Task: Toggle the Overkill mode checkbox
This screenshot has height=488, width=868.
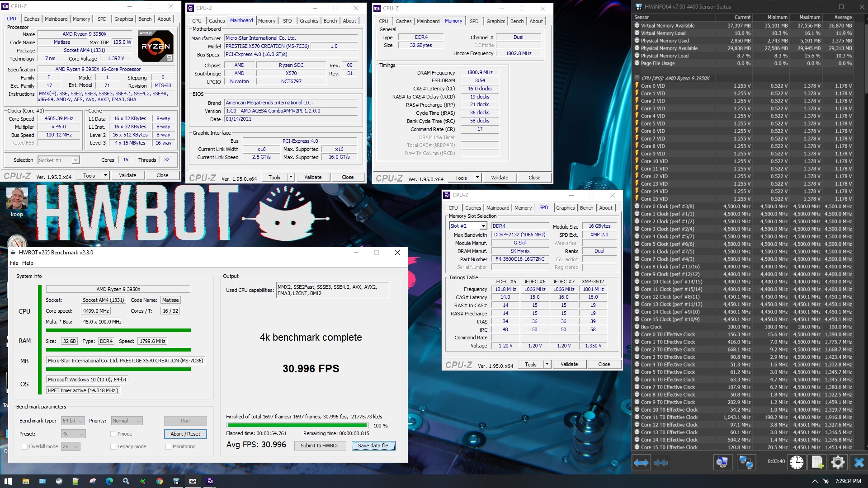Action: [x=25, y=446]
